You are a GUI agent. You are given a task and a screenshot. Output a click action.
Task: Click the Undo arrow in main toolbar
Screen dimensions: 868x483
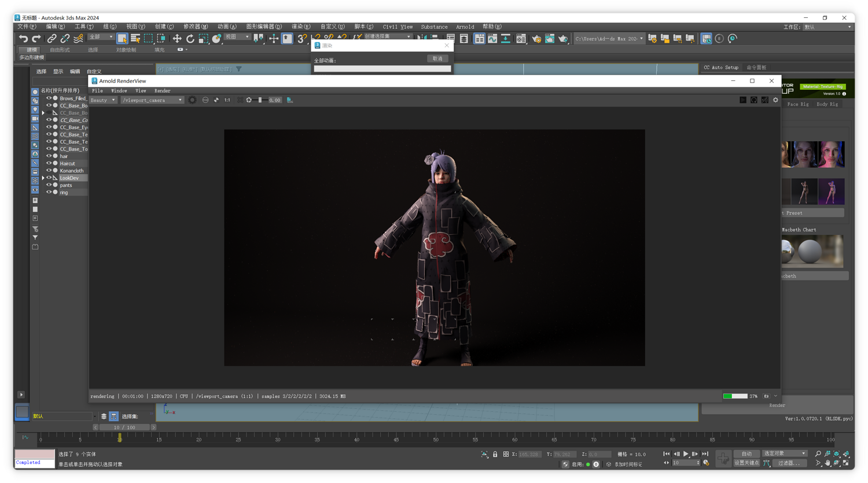point(23,39)
